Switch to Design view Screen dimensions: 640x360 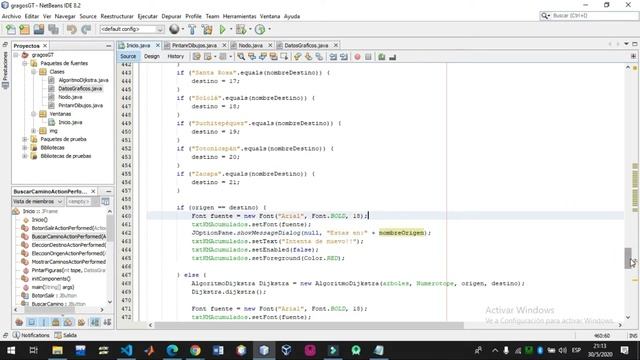click(152, 57)
